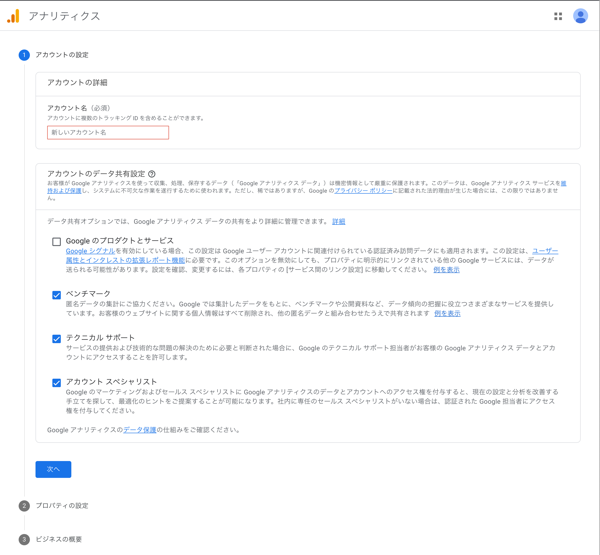Image resolution: width=600 pixels, height=555 pixels.
Task: Open the 詳細 link
Action: click(x=339, y=222)
